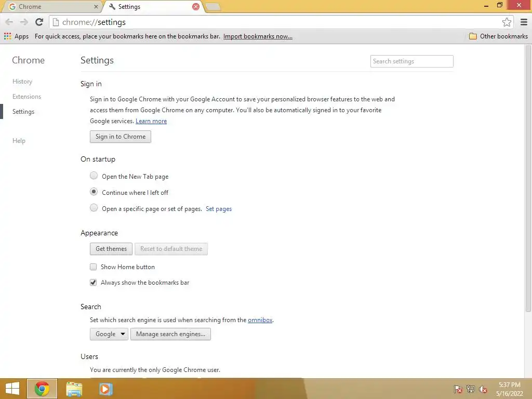Click Import bookmarks now link
The height and width of the screenshot is (399, 532).
pos(258,36)
